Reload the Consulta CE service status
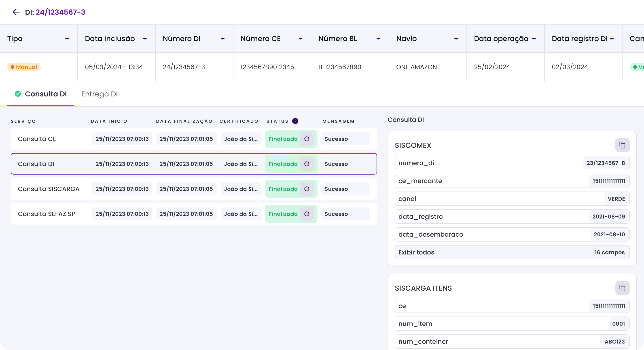Viewport: 644px width, 350px height. tap(307, 139)
